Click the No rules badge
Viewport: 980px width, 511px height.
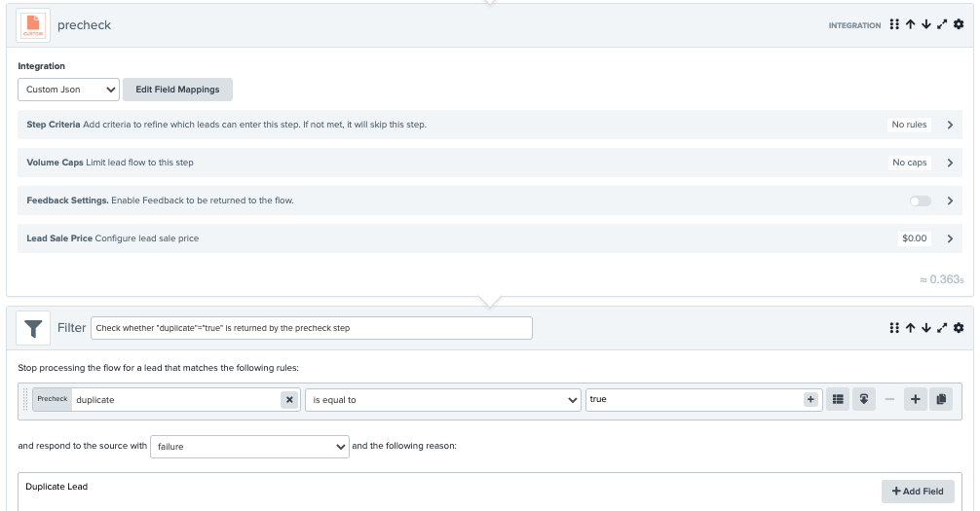(909, 125)
